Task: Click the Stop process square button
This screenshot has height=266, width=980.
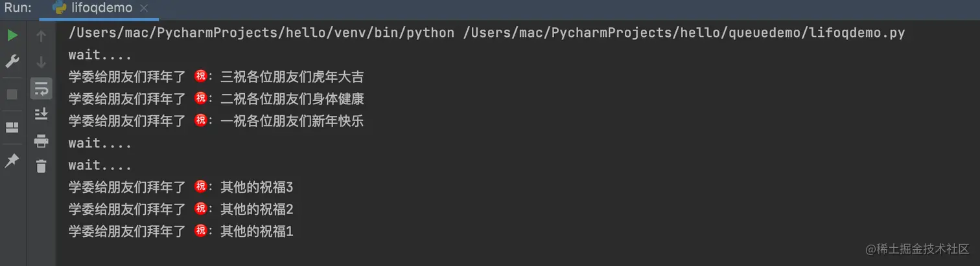Action: click(x=12, y=94)
